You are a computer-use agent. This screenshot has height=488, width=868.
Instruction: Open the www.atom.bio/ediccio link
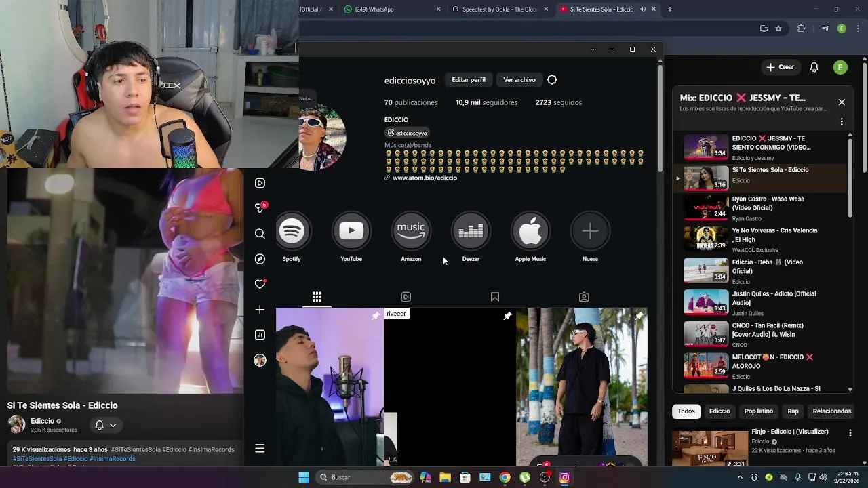coord(425,178)
